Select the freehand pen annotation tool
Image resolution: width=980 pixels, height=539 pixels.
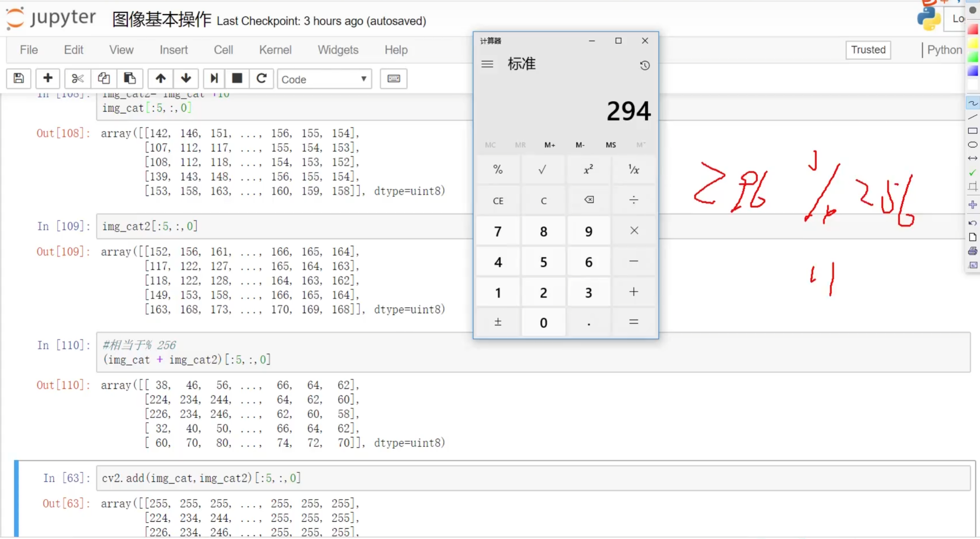click(973, 103)
